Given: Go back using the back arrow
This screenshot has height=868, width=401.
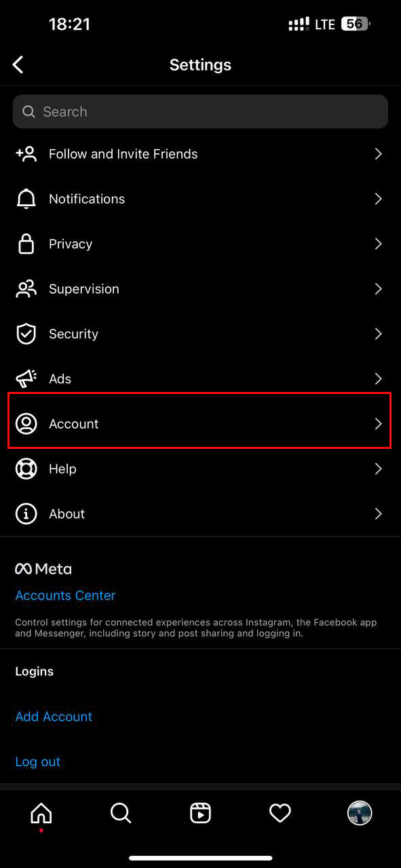Looking at the screenshot, I should 18,64.
